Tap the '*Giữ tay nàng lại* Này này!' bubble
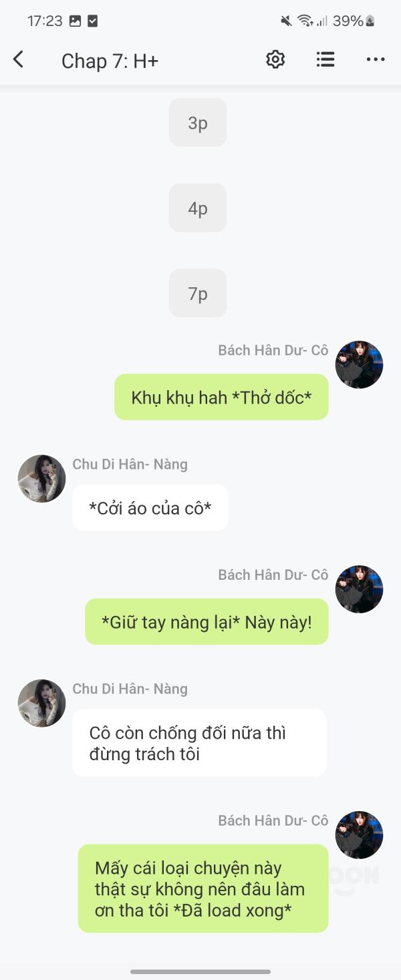 pos(207,621)
